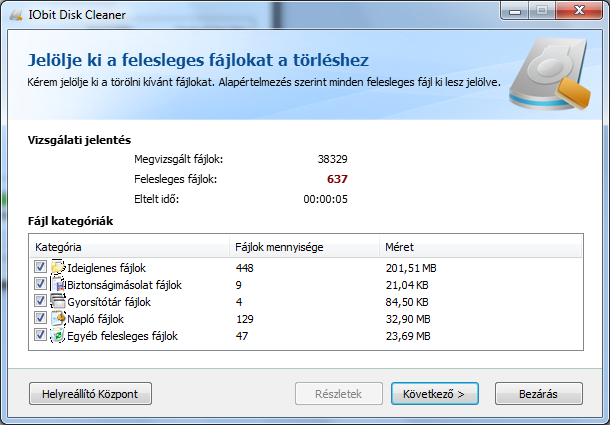610x425 pixels.
Task: Click the Egyéb felesleges fájlok recycle icon
Action: (58, 336)
